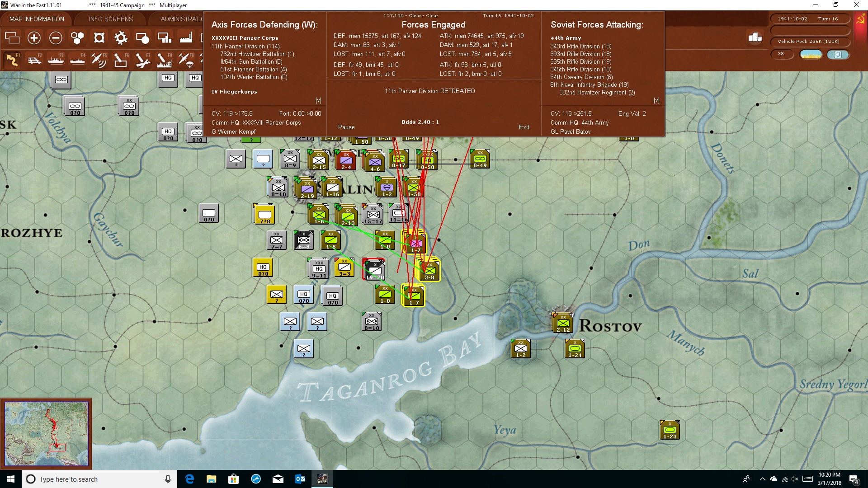868x488 pixels.
Task: Select the highlighted 3-8 Soviet unit
Action: [429, 271]
